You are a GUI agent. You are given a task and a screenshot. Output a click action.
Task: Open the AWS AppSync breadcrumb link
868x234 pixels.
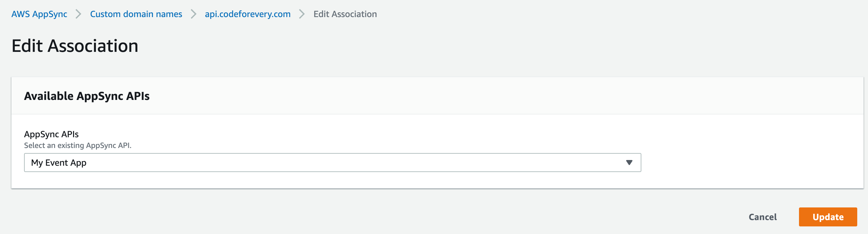coord(39,14)
